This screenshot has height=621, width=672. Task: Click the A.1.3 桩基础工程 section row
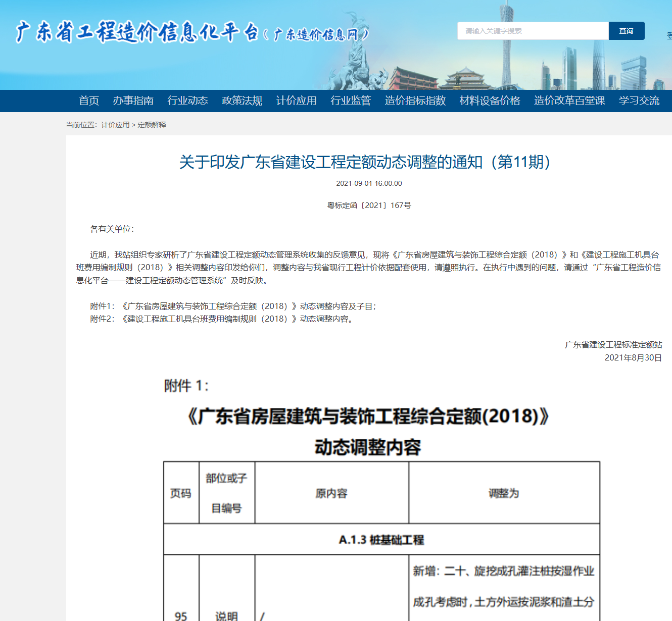381,540
